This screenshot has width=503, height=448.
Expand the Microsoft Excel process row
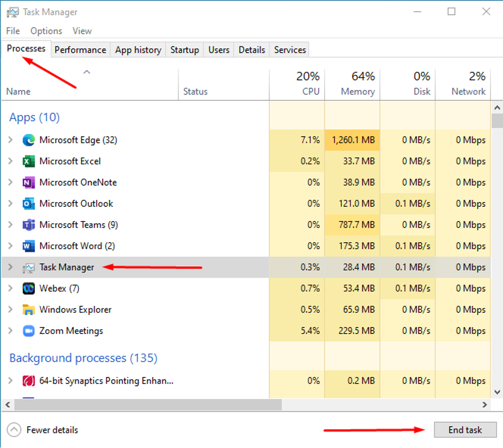pyautogui.click(x=10, y=161)
